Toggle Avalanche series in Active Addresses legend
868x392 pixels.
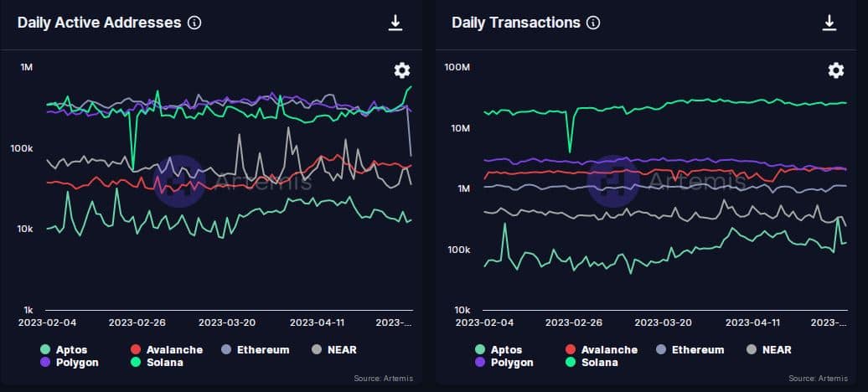pos(167,350)
